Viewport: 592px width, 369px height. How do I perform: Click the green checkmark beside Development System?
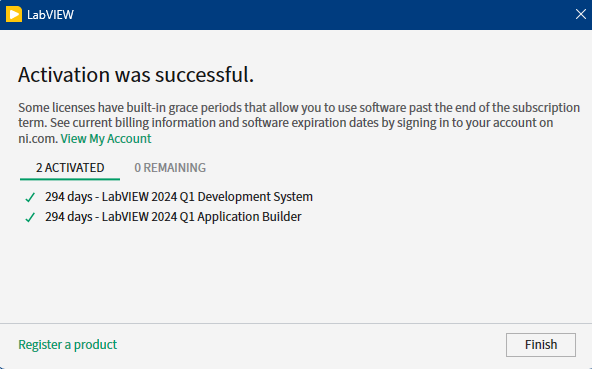pyautogui.click(x=30, y=197)
